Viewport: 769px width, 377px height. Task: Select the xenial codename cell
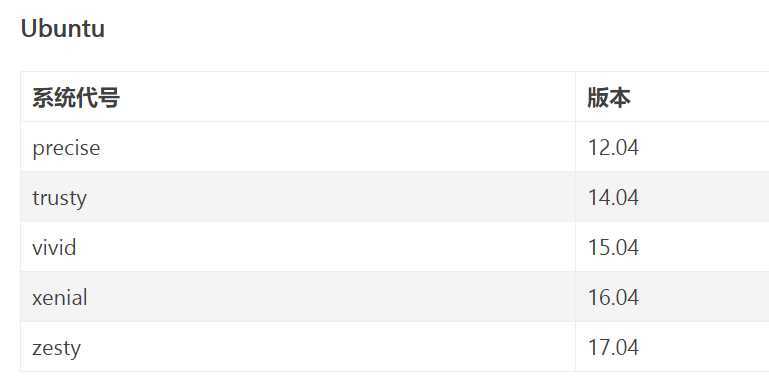(298, 297)
